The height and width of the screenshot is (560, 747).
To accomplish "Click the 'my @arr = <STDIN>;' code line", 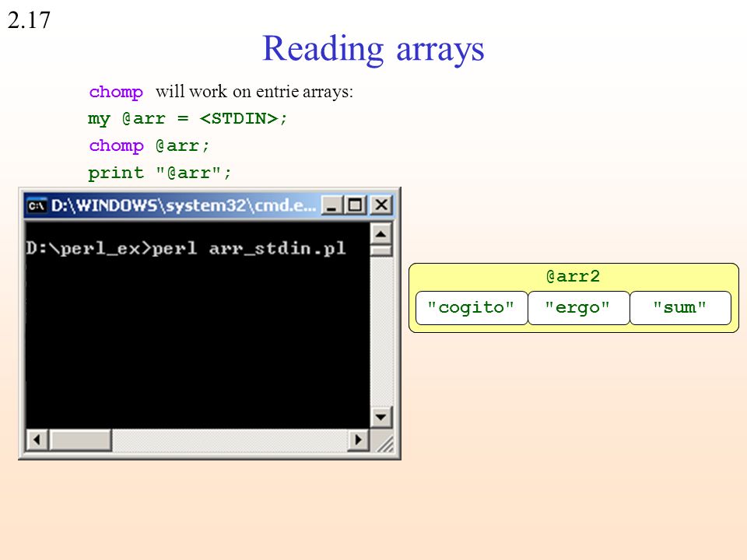I will point(188,118).
